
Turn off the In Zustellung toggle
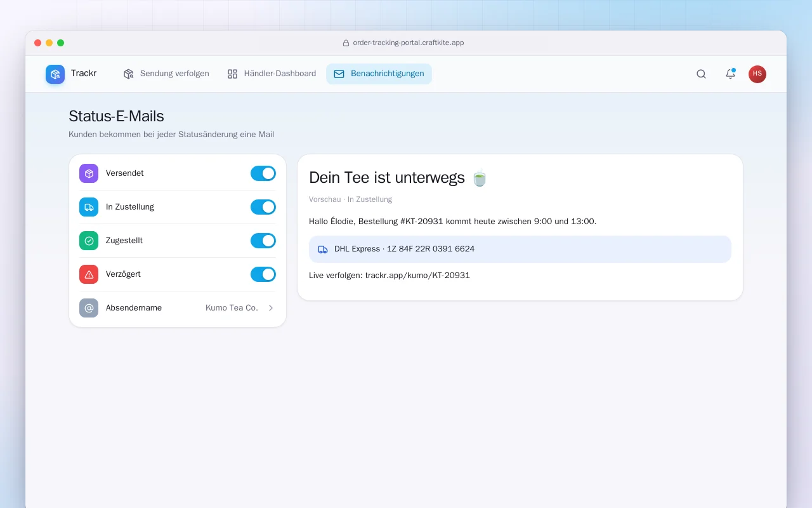pyautogui.click(x=263, y=207)
